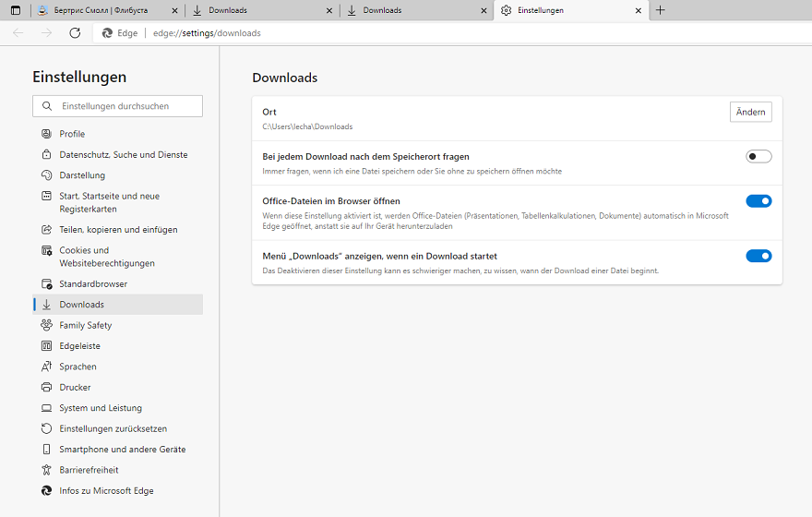Turn off Menü Downloads anzeigen toggle
This screenshot has height=517, width=812.
click(x=758, y=256)
